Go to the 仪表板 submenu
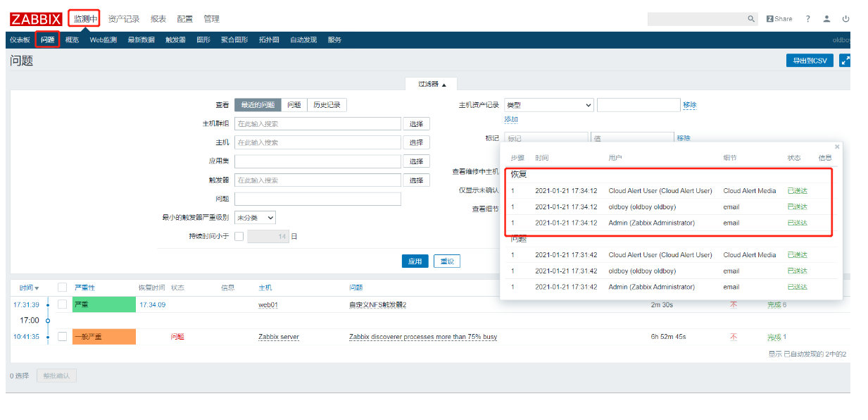The width and height of the screenshot is (868, 420). click(20, 40)
